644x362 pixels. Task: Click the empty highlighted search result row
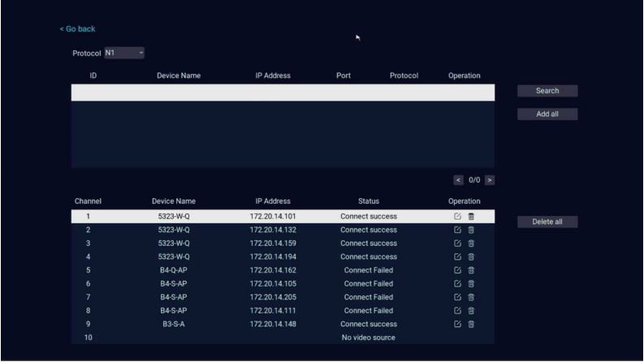(282, 93)
